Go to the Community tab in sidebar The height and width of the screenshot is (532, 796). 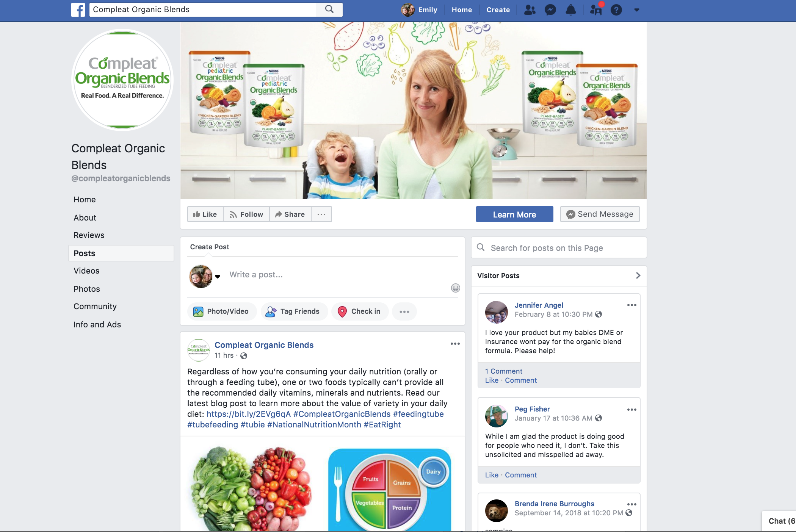click(x=95, y=306)
